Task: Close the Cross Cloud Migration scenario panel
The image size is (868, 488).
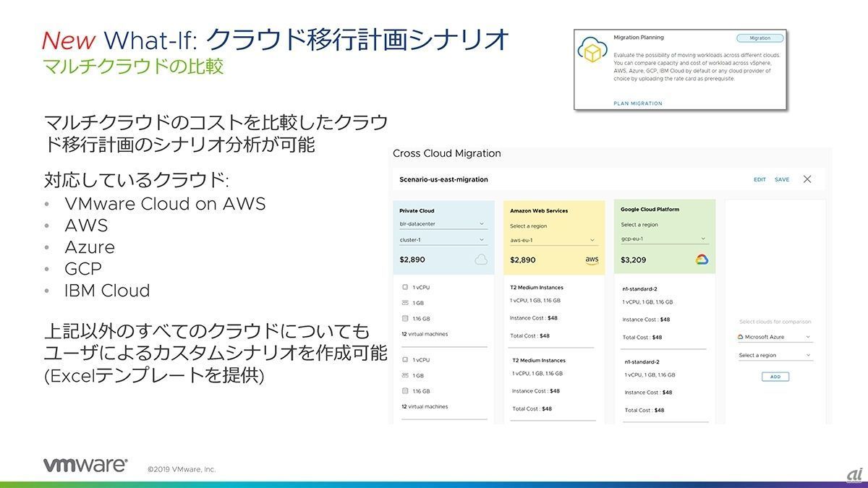Action: [x=808, y=179]
